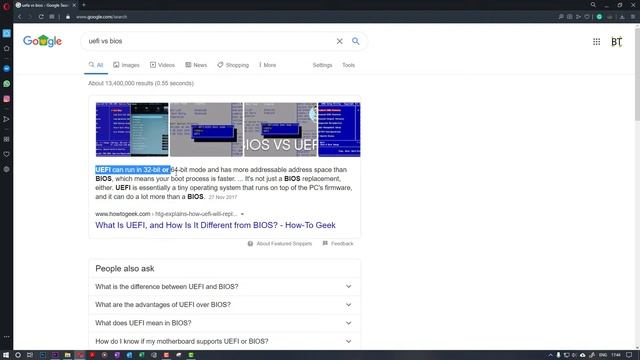The image size is (640, 360).
Task: Open Messenger in the Opera sidebar
Action: [x=7, y=69]
